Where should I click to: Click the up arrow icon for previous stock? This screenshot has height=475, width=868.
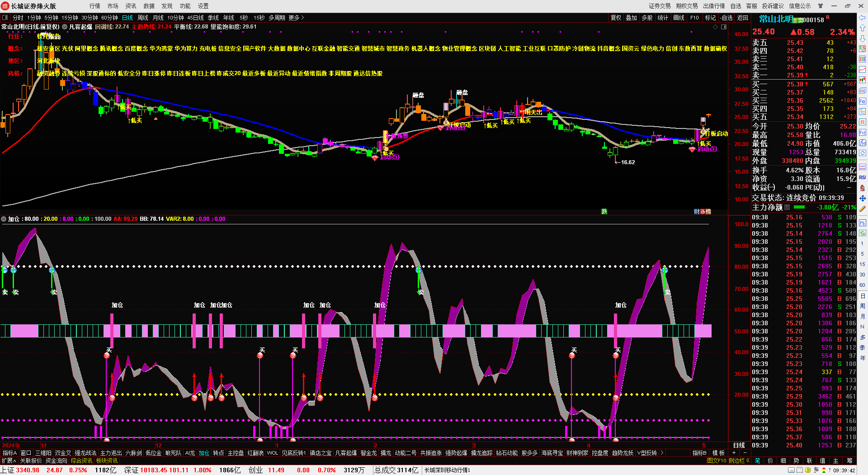863,28
